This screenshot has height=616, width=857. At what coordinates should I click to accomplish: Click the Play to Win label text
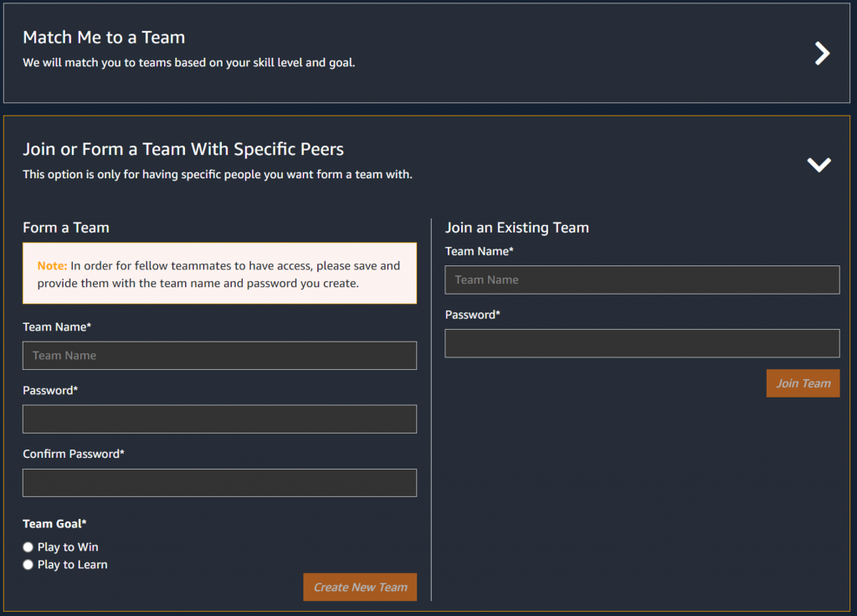pyautogui.click(x=68, y=547)
